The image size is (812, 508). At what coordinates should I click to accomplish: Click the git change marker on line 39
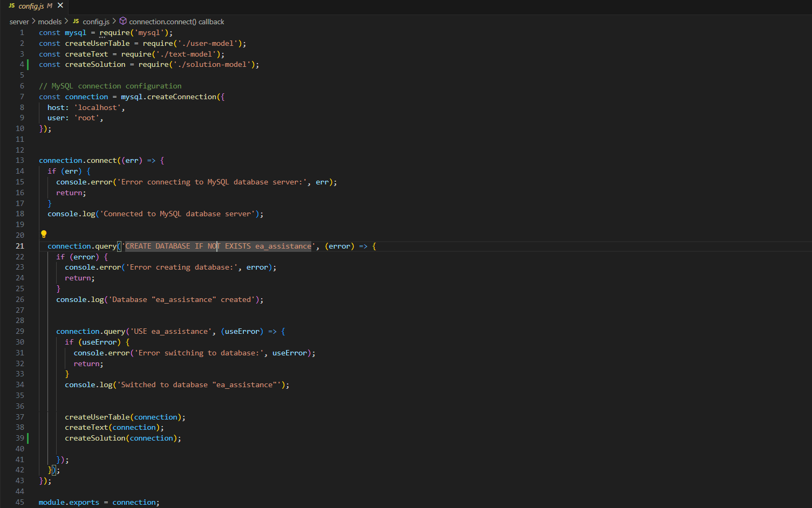(x=28, y=438)
